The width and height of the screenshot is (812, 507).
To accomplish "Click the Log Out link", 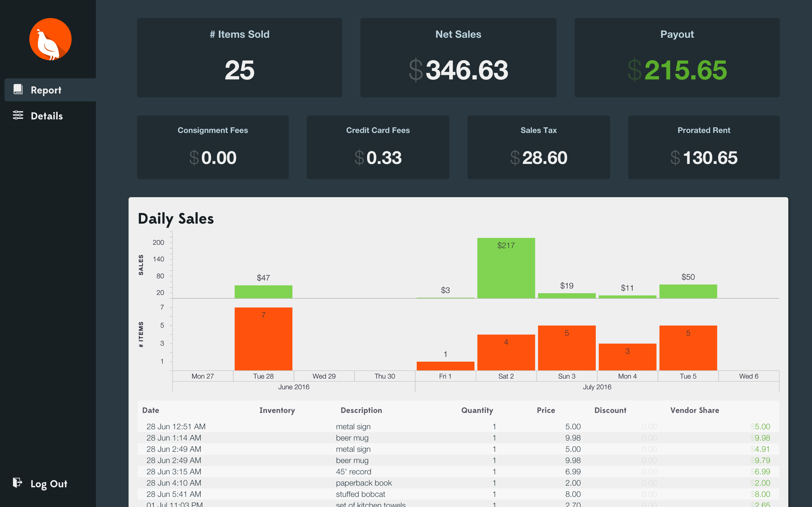I will coord(49,484).
